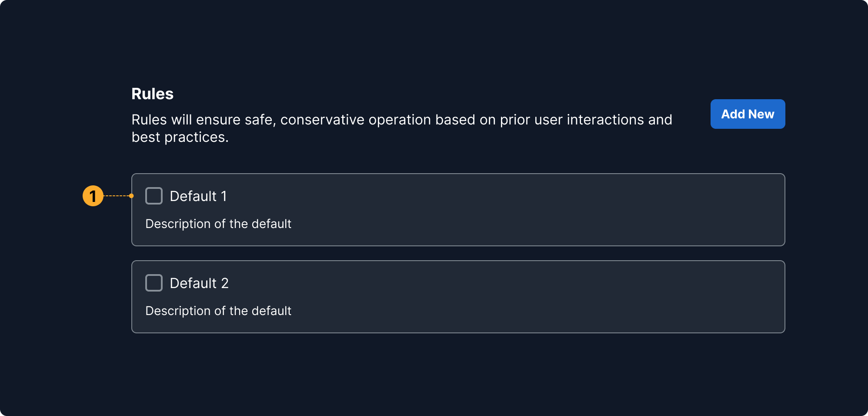Click the Default 2 label text
Viewport: 868px width, 416px height.
(x=199, y=283)
